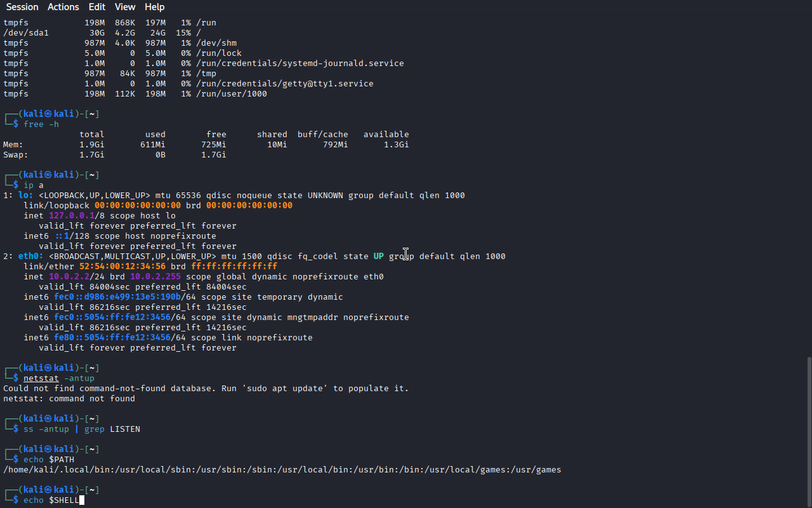Click the underlined netstat command
The height and width of the screenshot is (508, 812).
click(x=41, y=378)
